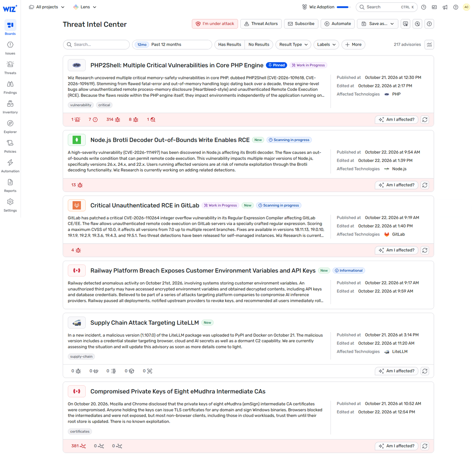Refresh the LiteLLM advisory results

coord(425,371)
